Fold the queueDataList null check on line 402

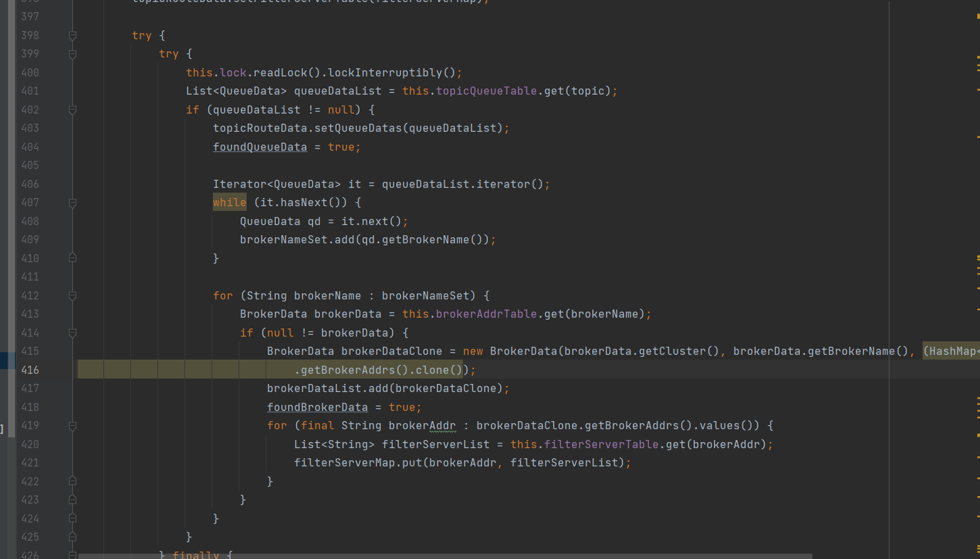[72, 110]
